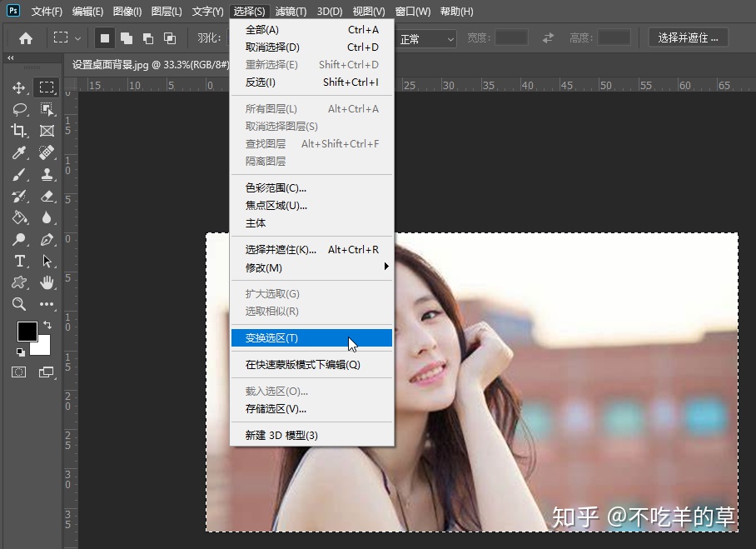Collapse the toolbox using double-arrow
The height and width of the screenshot is (549, 756).
(11, 57)
